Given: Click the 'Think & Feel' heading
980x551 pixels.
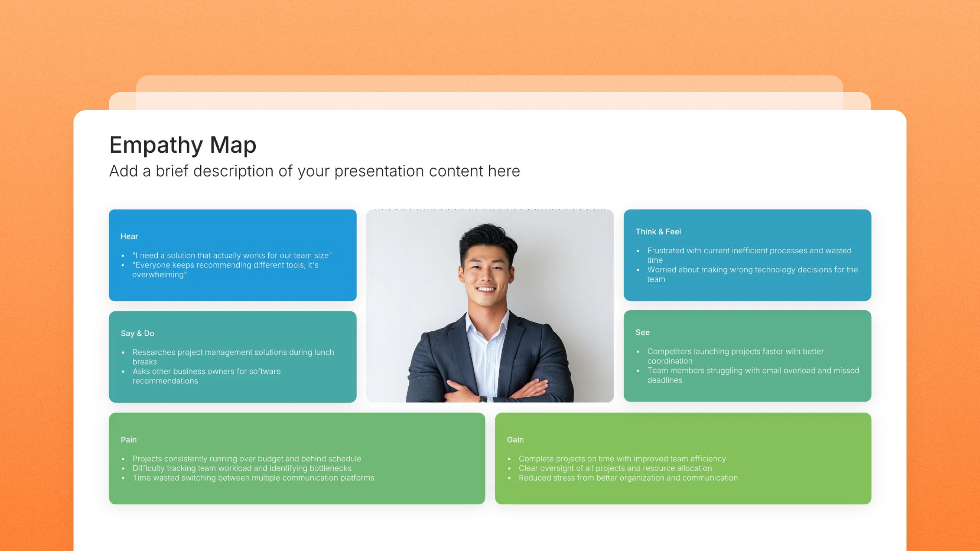Looking at the screenshot, I should tap(658, 231).
